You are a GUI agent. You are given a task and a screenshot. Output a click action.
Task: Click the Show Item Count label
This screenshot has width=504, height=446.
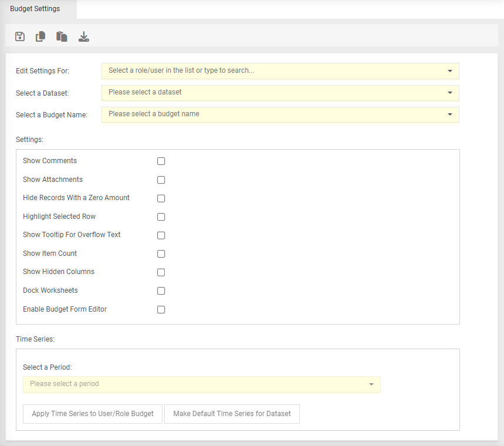pyautogui.click(x=50, y=254)
